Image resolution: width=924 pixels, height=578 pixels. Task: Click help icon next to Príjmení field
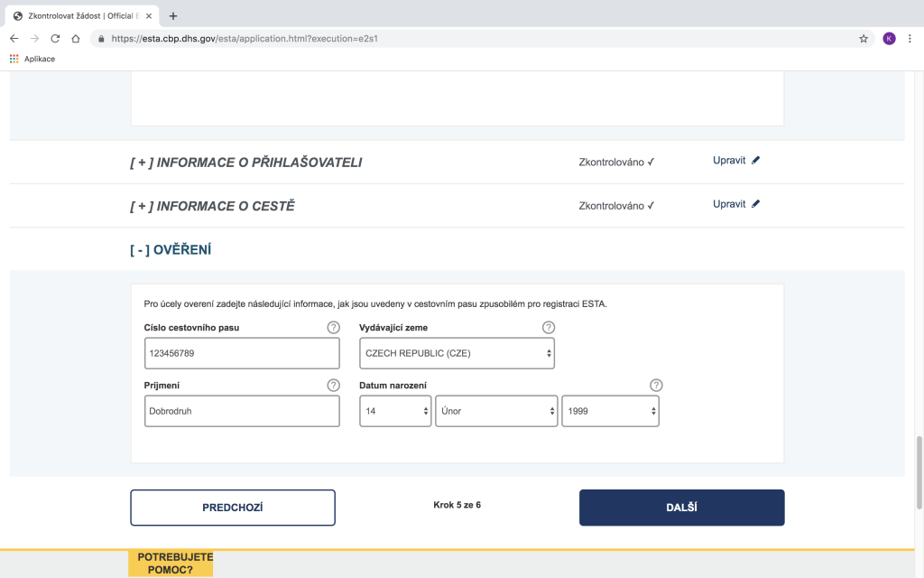333,386
